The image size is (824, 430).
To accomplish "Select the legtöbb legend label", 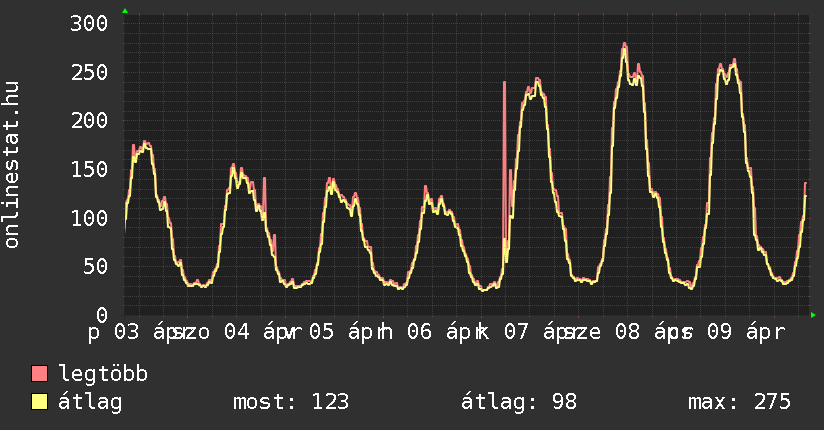I will (x=104, y=374).
